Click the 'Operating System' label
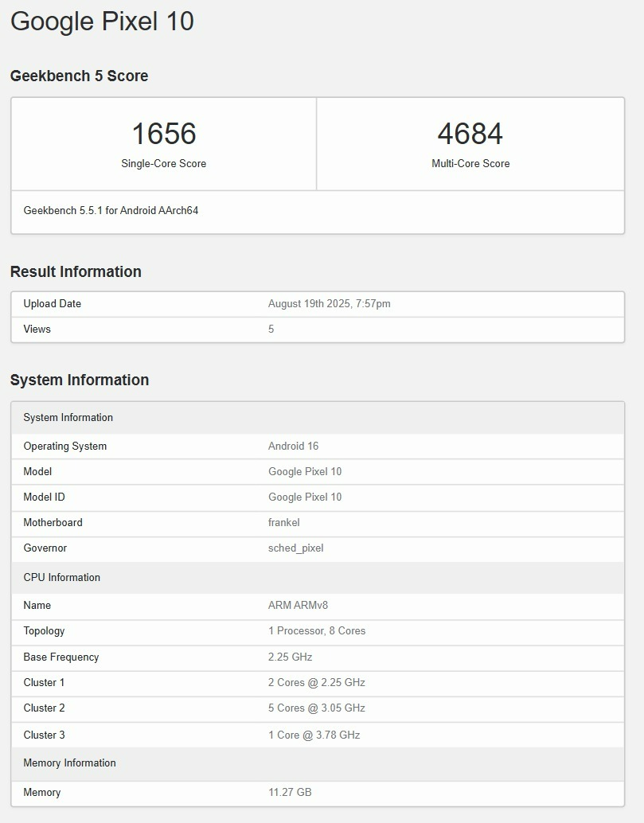Screen dimensions: 644x823 pyautogui.click(x=65, y=447)
